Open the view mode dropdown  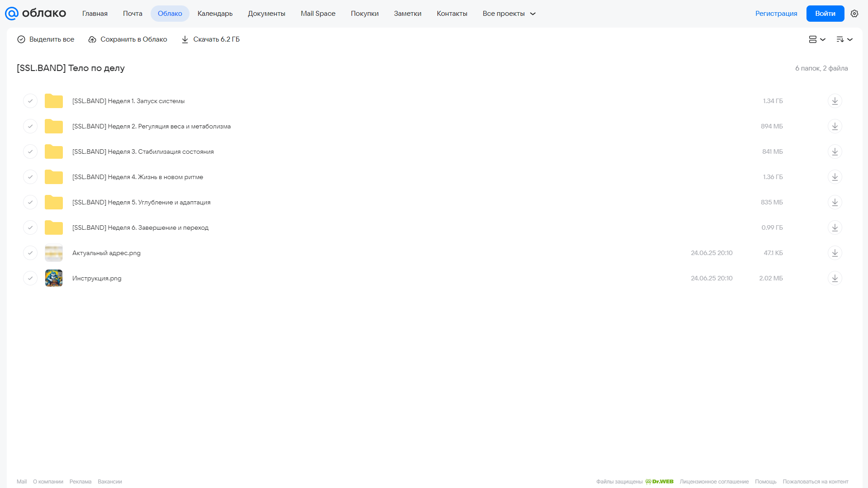coord(817,39)
